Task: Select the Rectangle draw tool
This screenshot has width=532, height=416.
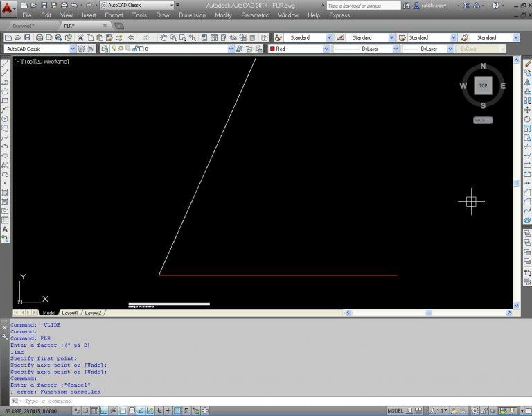Action: pos(6,101)
